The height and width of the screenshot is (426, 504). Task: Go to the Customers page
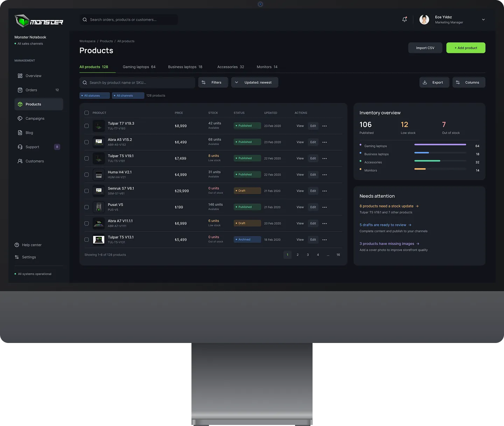pos(39,161)
